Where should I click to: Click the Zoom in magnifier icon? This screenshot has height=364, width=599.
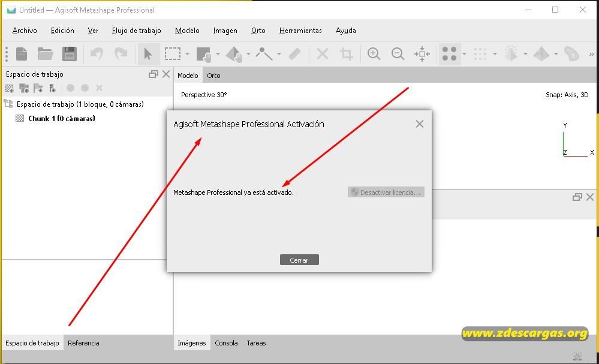(374, 54)
